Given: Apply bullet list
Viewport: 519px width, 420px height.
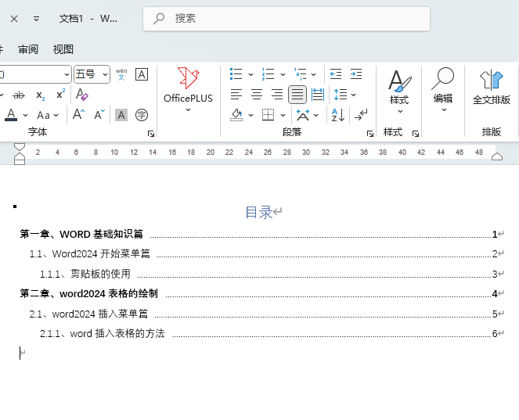Looking at the screenshot, I should click(236, 74).
